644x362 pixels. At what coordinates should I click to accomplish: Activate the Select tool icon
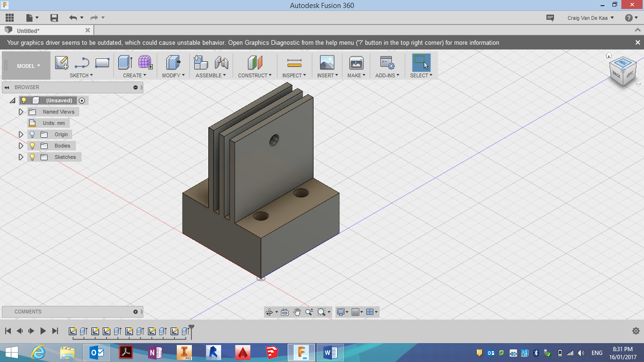pyautogui.click(x=421, y=62)
